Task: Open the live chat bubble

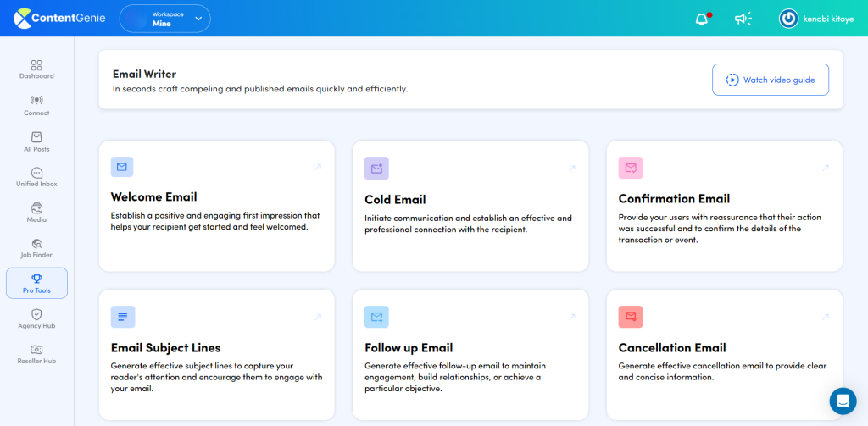Action: click(x=843, y=401)
